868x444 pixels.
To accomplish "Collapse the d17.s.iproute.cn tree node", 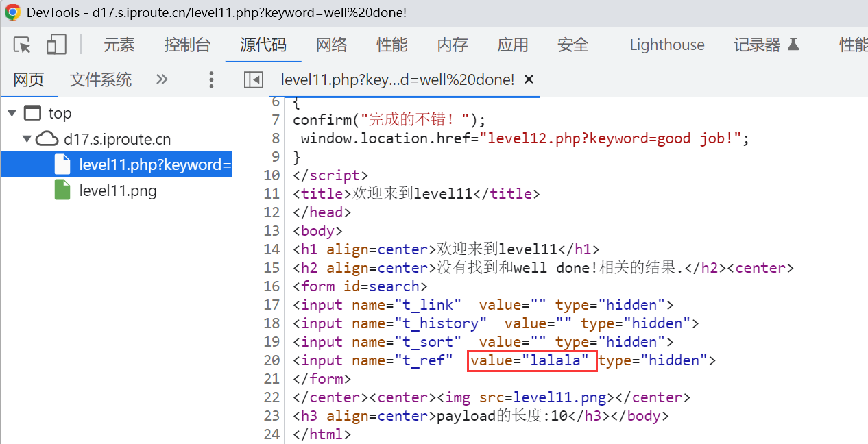I will (27, 139).
